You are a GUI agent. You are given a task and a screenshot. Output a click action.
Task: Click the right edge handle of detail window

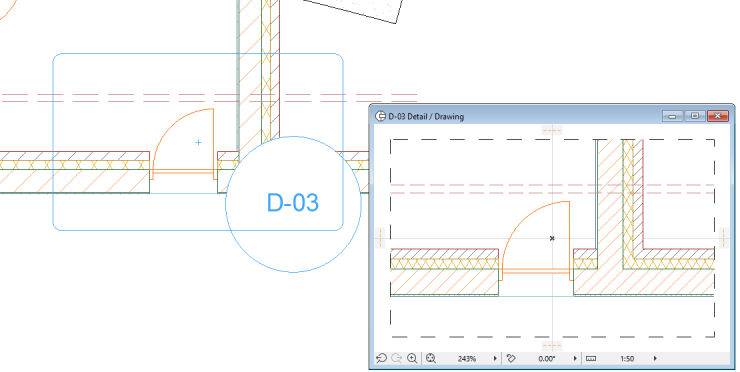tap(724, 237)
